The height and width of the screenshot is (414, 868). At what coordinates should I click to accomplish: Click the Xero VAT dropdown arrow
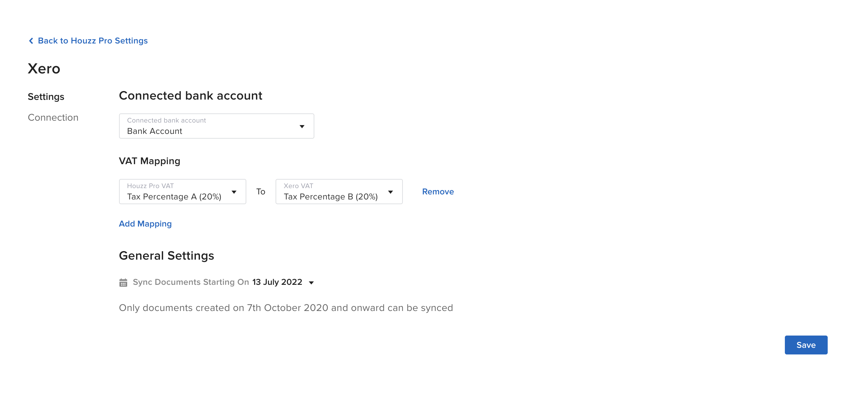(391, 192)
